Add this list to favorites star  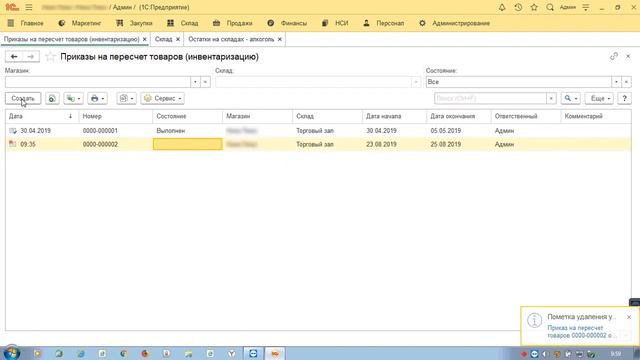coord(50,57)
